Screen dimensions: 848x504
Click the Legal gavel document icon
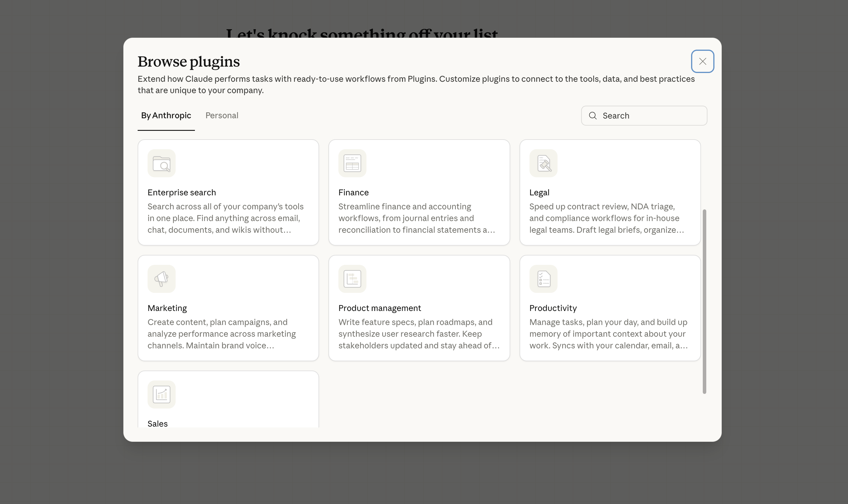pyautogui.click(x=543, y=163)
